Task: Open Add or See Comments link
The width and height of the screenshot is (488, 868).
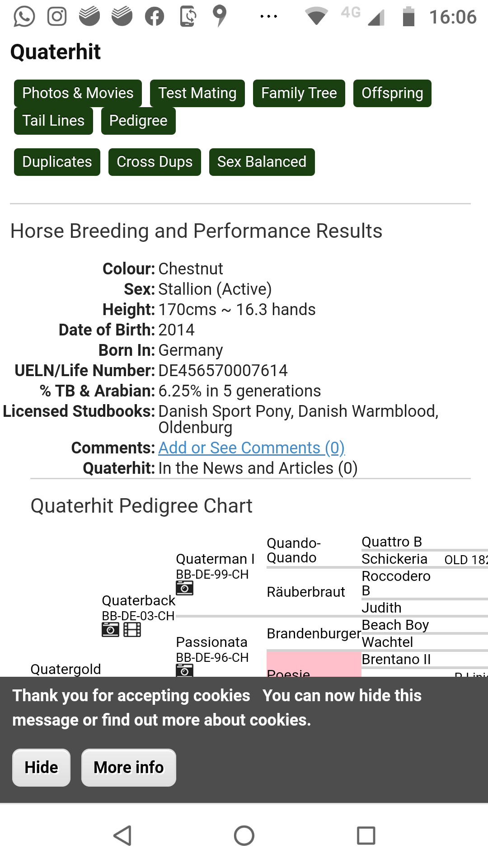Action: [252, 448]
